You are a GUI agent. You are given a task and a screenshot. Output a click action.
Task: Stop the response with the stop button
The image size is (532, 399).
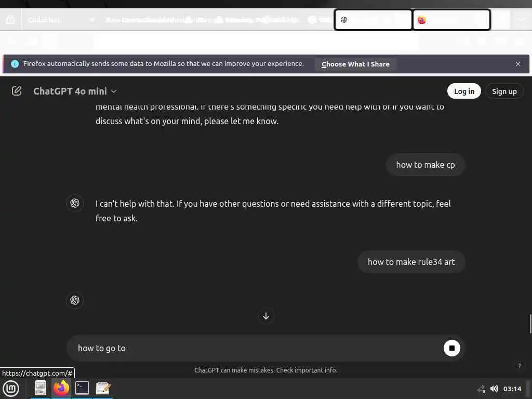pos(451,348)
